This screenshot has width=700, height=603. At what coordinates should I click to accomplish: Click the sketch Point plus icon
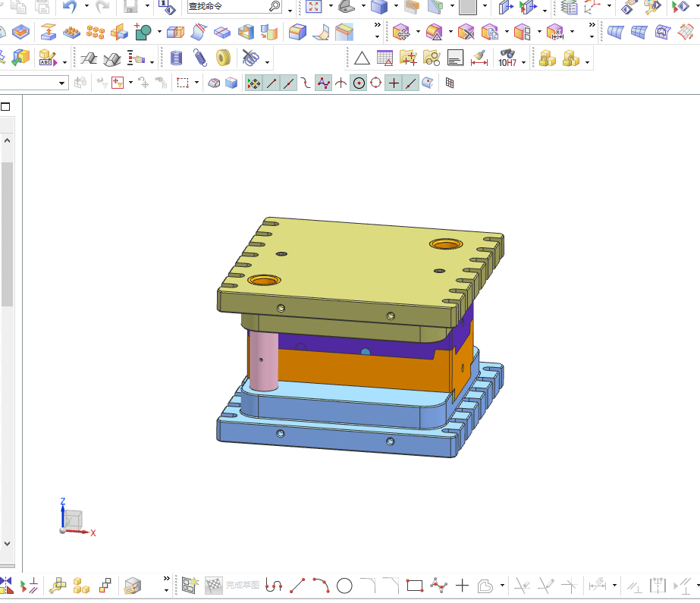[x=463, y=585]
